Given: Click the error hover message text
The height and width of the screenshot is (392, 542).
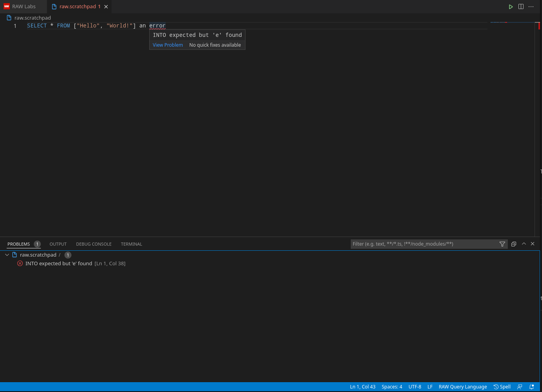Looking at the screenshot, I should coord(197,35).
